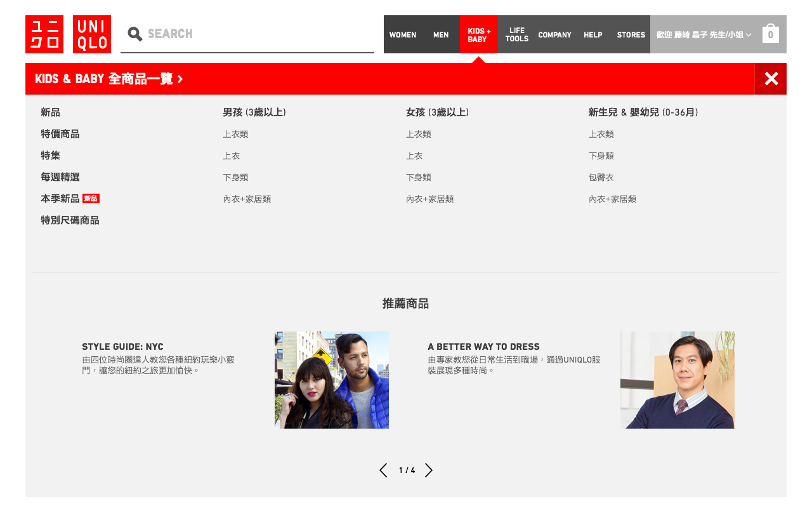
Task: Open the WOMEN menu
Action: 403,35
